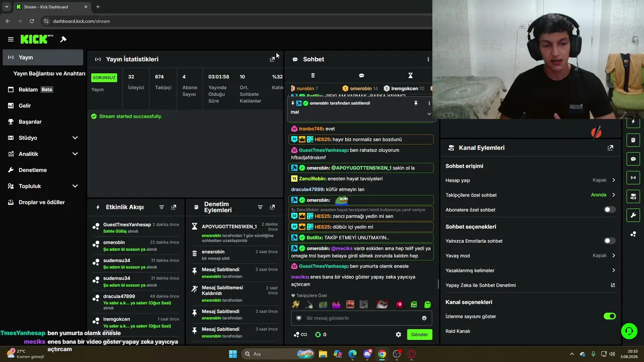644x362 pixels.
Task: Click the green Kick coin counter icon
Action: click(318, 334)
